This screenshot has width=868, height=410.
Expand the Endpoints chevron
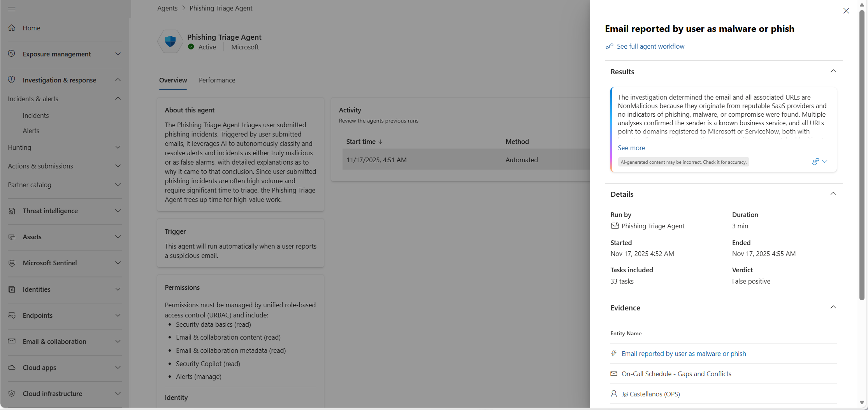(x=118, y=315)
